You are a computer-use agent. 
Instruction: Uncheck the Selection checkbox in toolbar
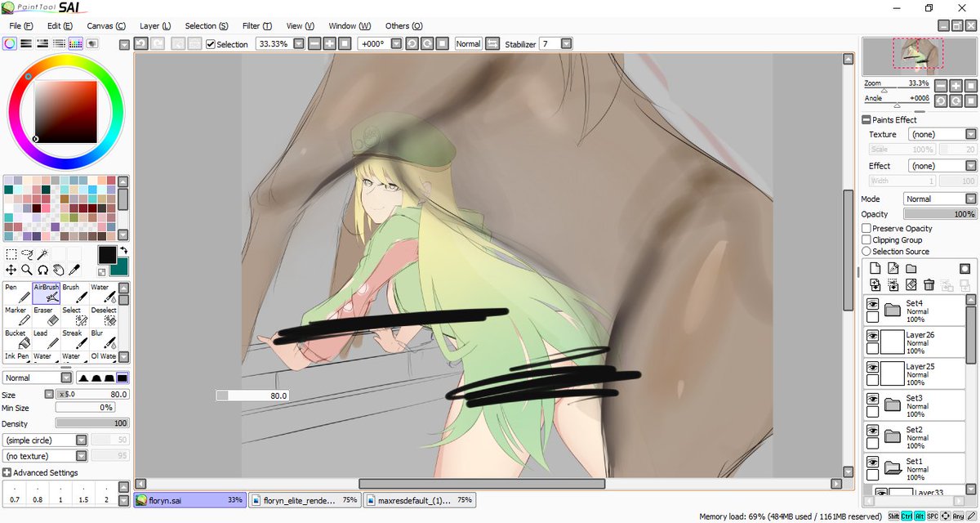point(211,44)
